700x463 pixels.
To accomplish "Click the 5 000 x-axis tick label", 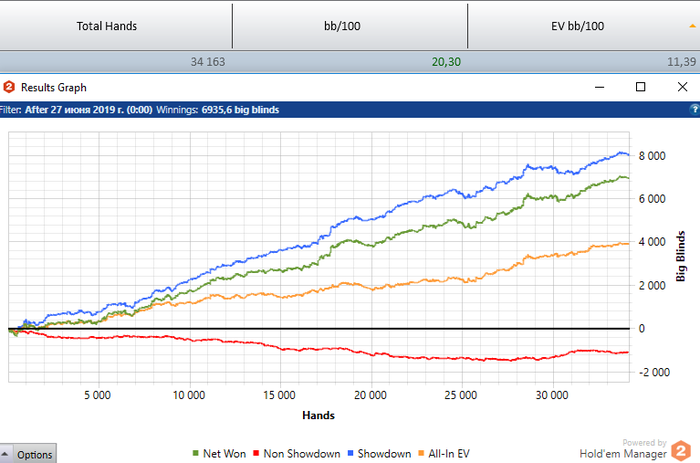I will pos(97,395).
